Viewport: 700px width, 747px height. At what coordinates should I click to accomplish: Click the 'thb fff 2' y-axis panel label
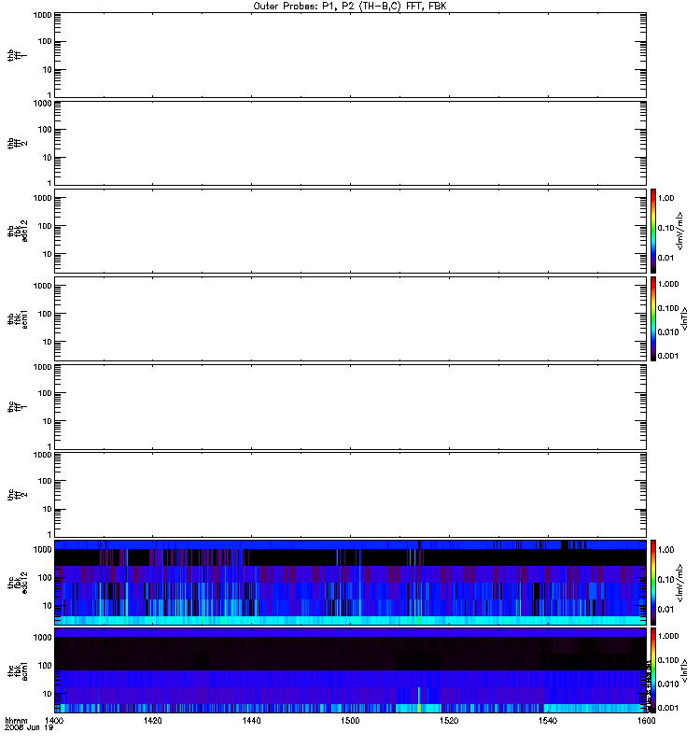17,143
